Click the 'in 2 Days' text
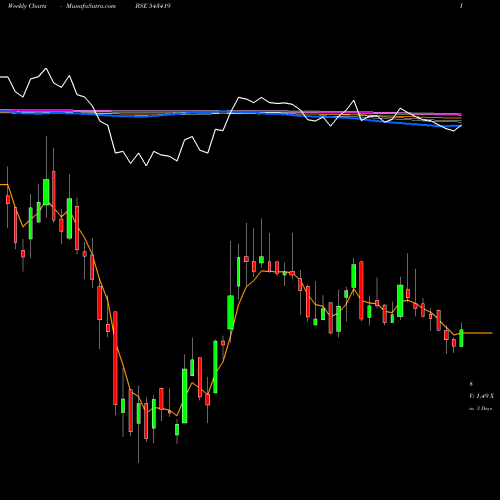This screenshot has height=500, width=500. point(480,408)
